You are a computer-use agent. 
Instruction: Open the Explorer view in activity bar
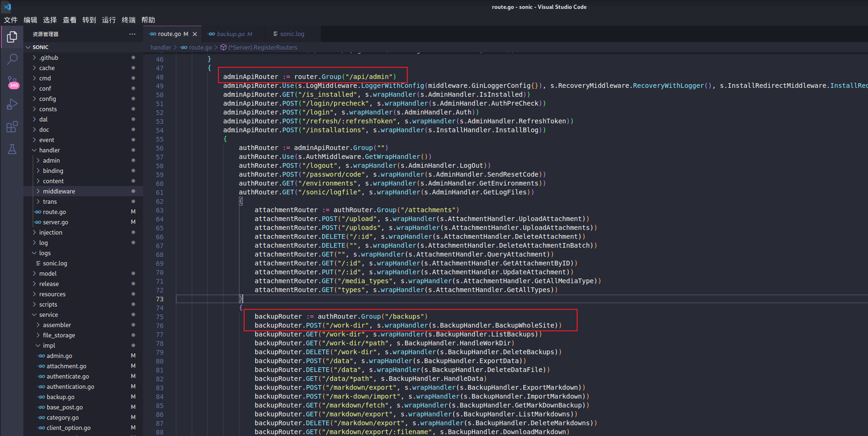[x=12, y=37]
